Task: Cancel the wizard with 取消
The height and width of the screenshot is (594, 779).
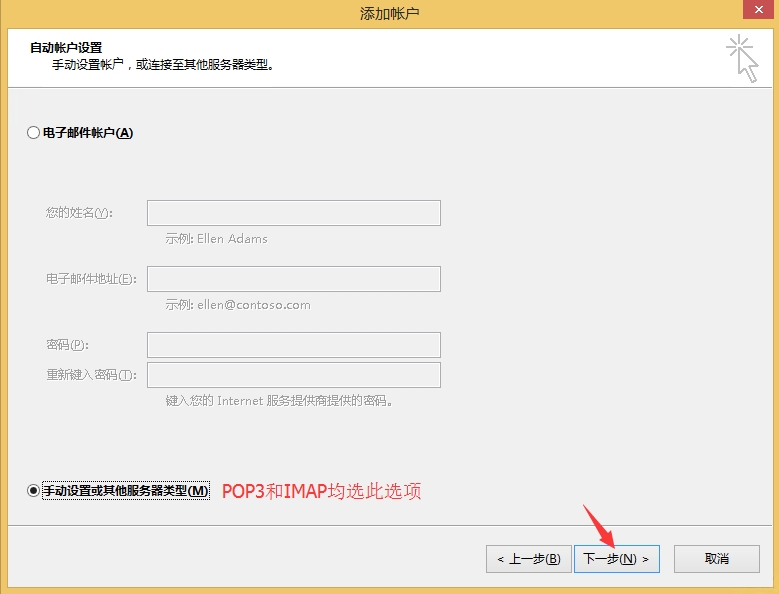Action: [x=716, y=559]
